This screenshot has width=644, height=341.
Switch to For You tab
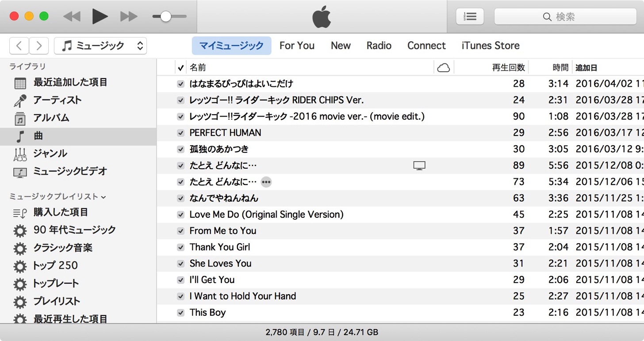tap(297, 46)
